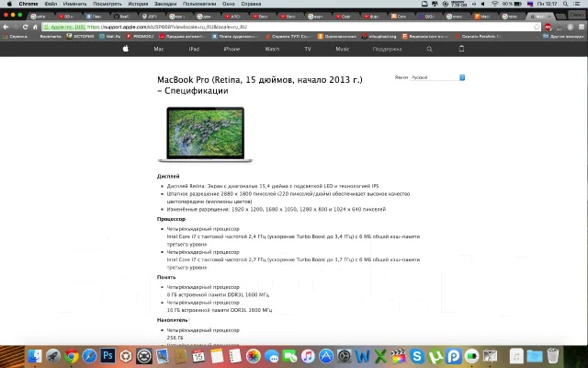The width and height of the screenshot is (588, 368).
Task: Open Reminders list icon in dock
Action: pyautogui.click(x=235, y=356)
